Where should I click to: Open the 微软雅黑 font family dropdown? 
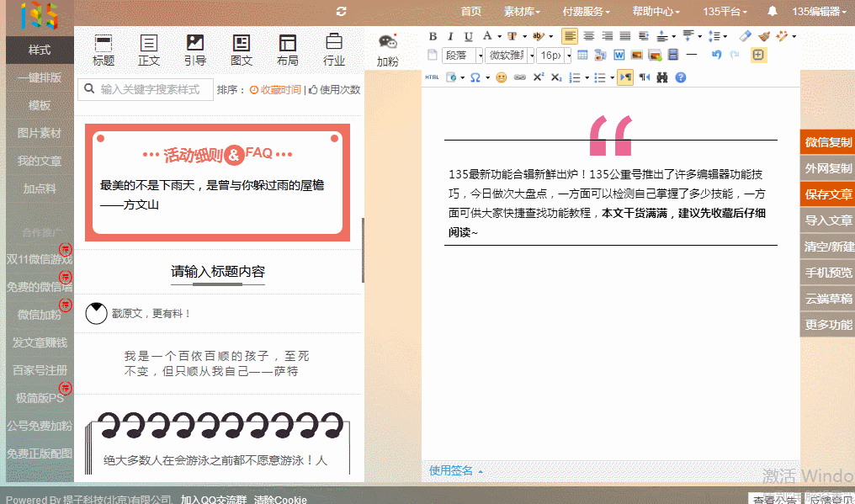click(508, 55)
